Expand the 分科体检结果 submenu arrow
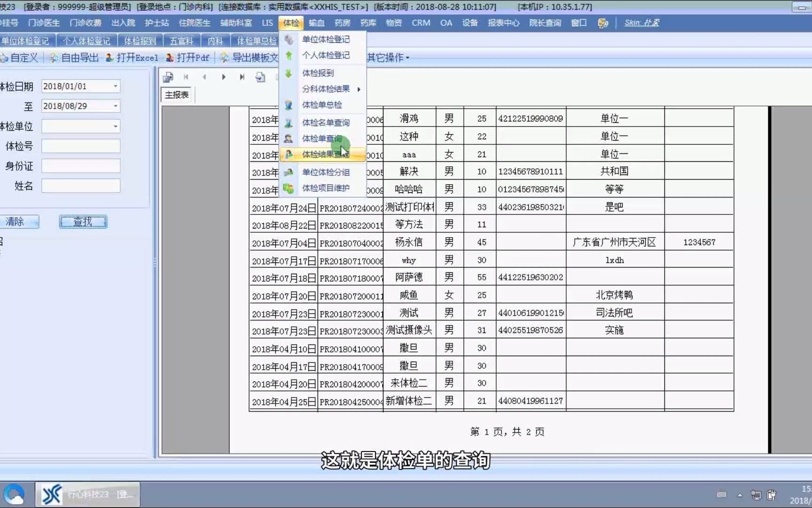This screenshot has height=508, width=812. point(359,89)
